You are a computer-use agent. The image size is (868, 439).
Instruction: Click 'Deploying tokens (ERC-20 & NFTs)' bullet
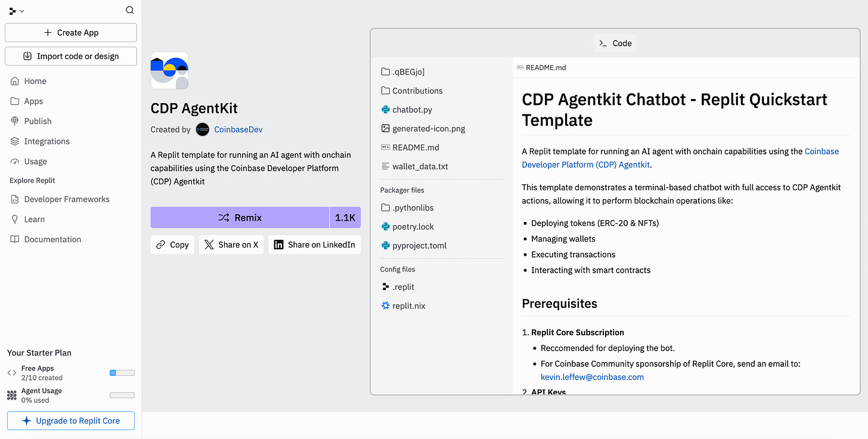click(x=595, y=223)
